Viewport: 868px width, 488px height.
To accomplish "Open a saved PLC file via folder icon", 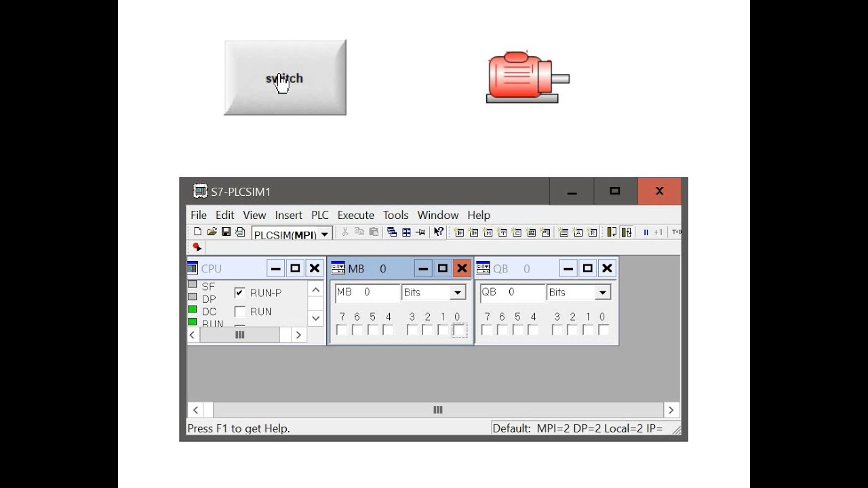I will (212, 232).
